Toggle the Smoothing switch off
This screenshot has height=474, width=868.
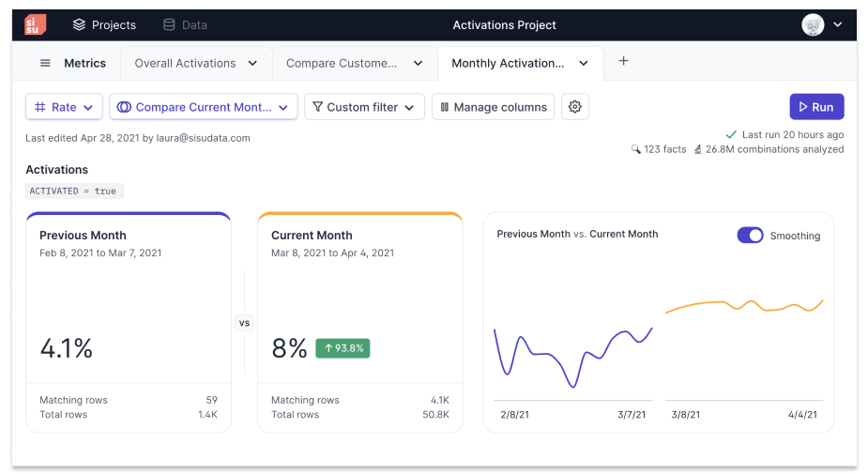point(750,236)
